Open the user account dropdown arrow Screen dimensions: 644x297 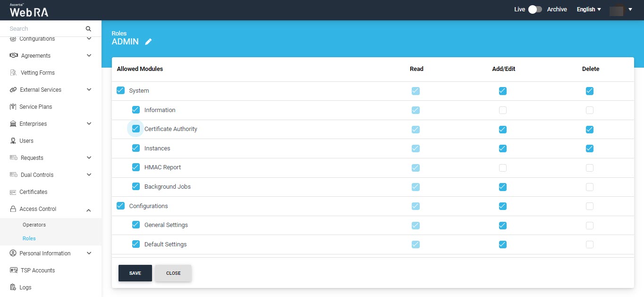[630, 9]
